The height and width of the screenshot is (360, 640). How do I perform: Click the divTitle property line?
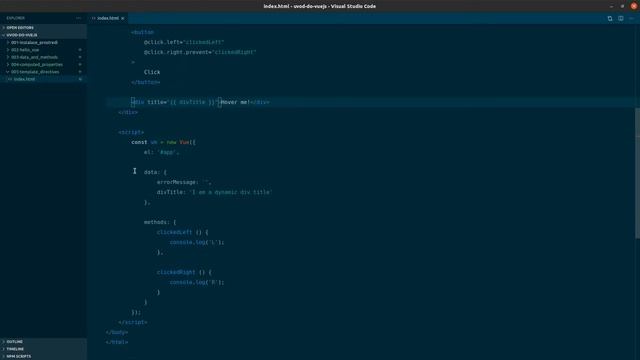pyautogui.click(x=214, y=192)
